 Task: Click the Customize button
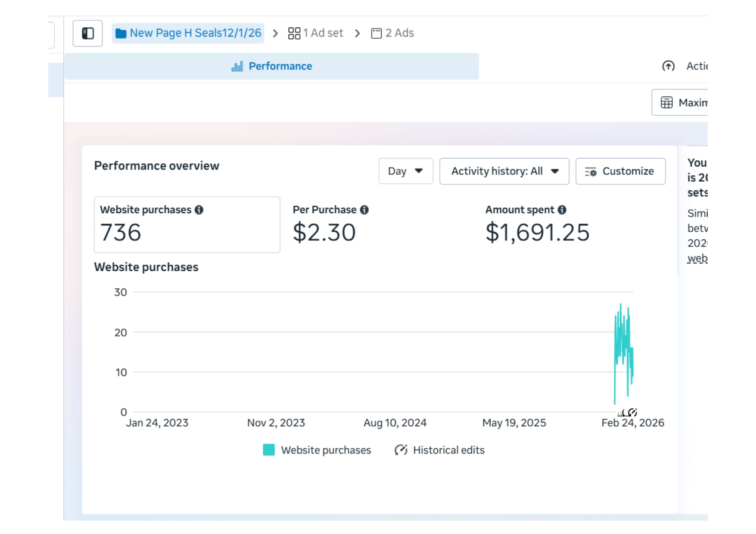click(620, 171)
